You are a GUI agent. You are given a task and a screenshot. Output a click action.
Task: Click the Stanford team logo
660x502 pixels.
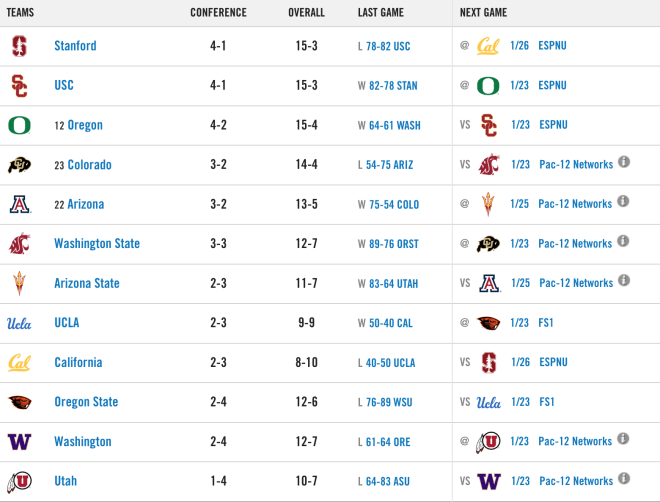click(x=19, y=46)
